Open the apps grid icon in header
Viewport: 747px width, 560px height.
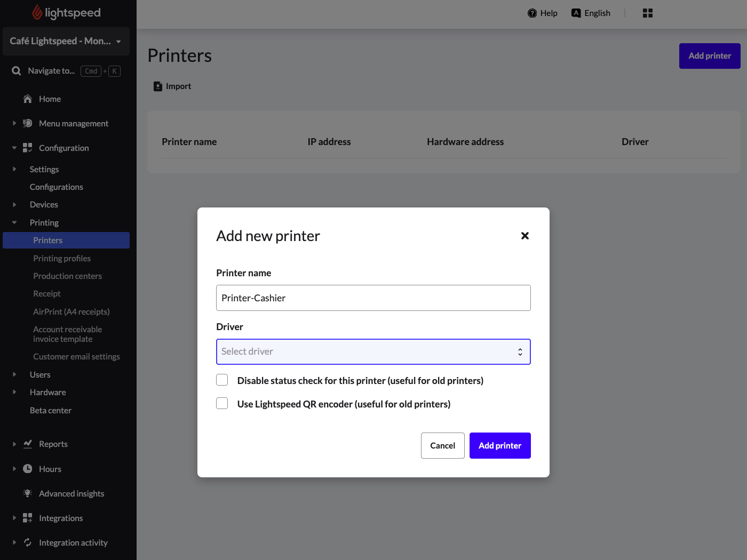[x=648, y=13]
